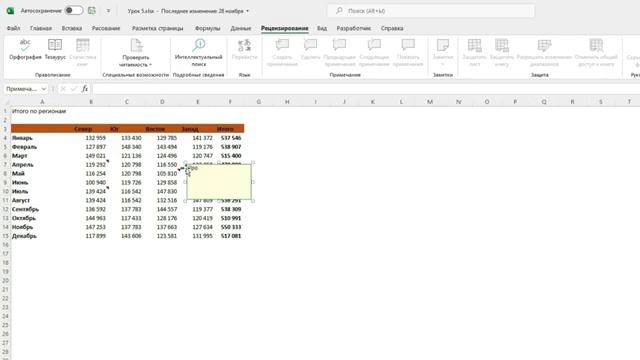Screen dimensions: 640x360
Task: Click the Февраль row label
Action: tap(24, 147)
